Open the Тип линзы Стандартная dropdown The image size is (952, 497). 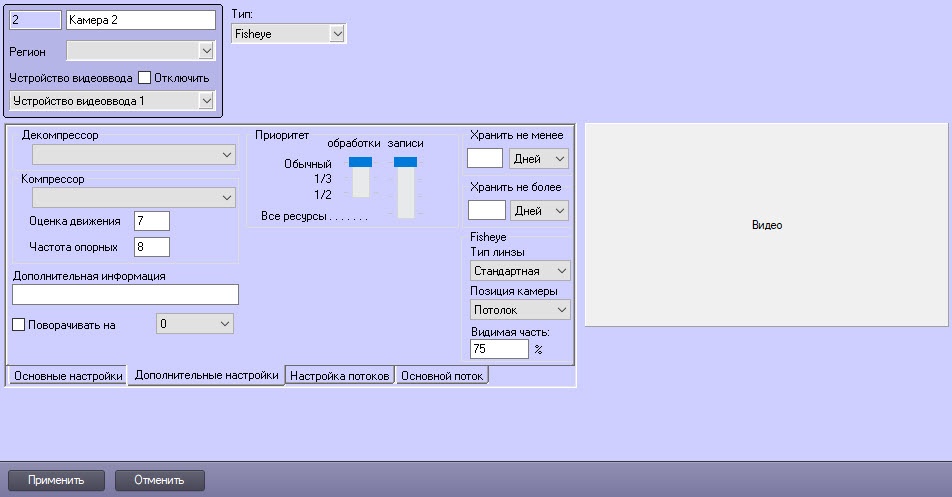pyautogui.click(x=519, y=271)
